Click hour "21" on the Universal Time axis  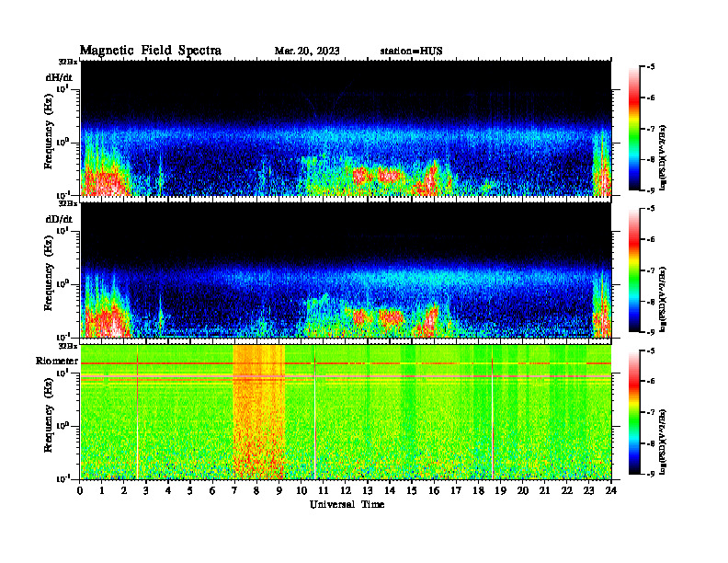[x=544, y=490]
